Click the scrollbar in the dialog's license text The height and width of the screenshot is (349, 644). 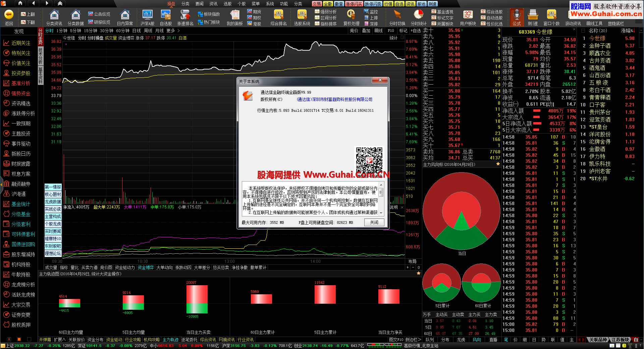[381, 198]
